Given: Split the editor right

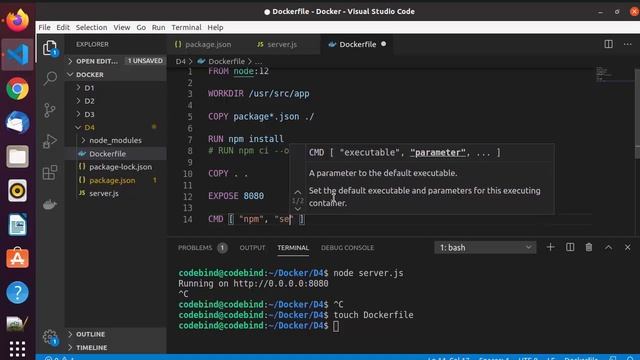Looking at the screenshot, I should (x=608, y=44).
